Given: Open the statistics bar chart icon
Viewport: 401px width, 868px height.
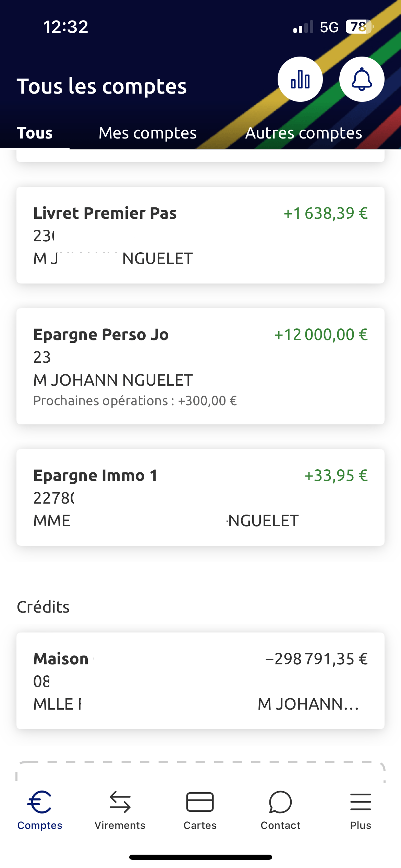Looking at the screenshot, I should (x=300, y=79).
